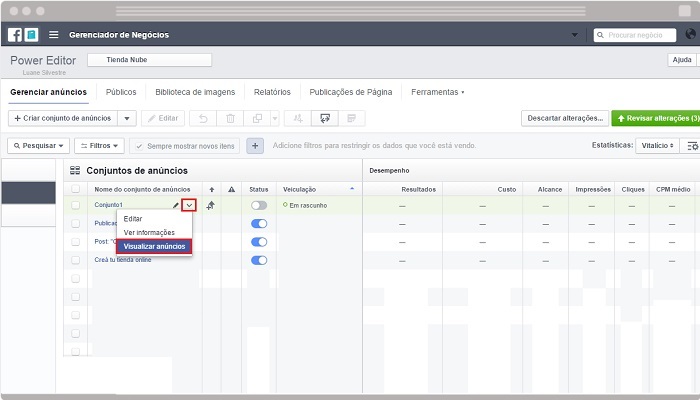Click the split audiences toolbar icon
The width and height of the screenshot is (700, 400).
pyautogui.click(x=298, y=118)
